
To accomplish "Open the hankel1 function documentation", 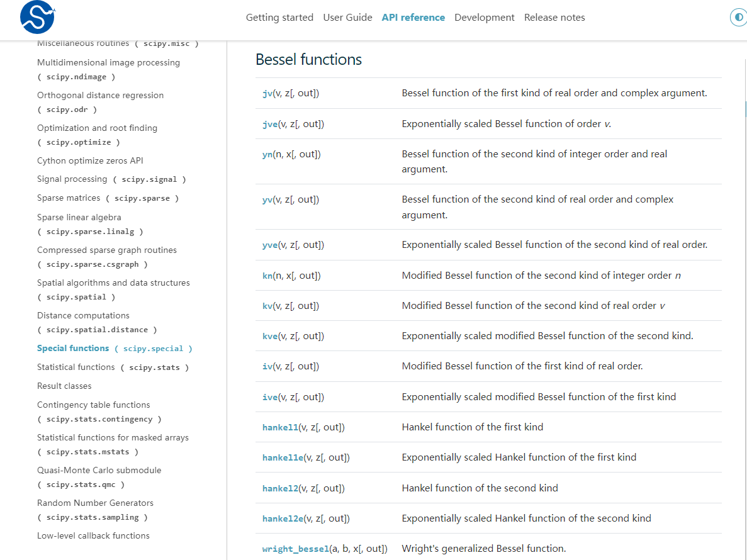I will 280,427.
